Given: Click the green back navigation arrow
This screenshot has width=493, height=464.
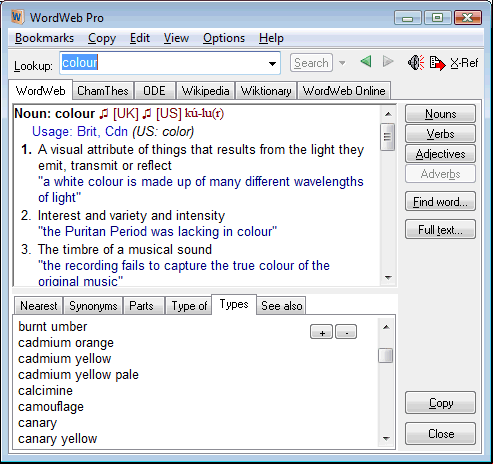Looking at the screenshot, I should (x=366, y=62).
